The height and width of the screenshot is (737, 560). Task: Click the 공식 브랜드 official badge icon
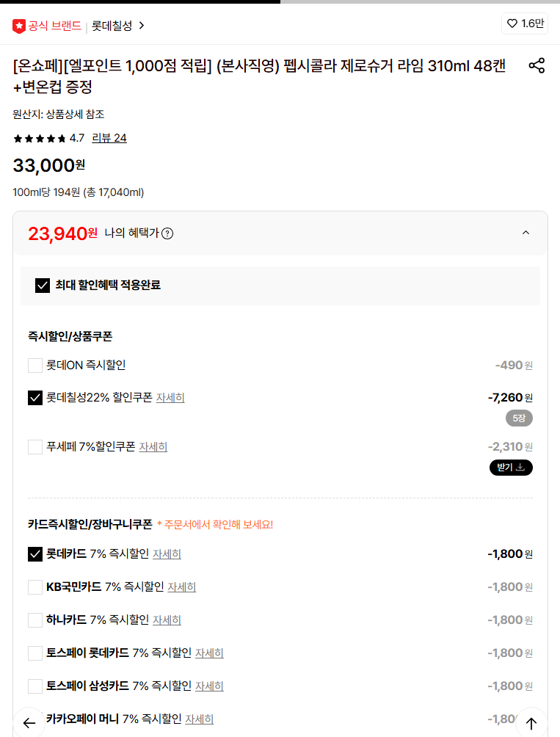pos(20,23)
